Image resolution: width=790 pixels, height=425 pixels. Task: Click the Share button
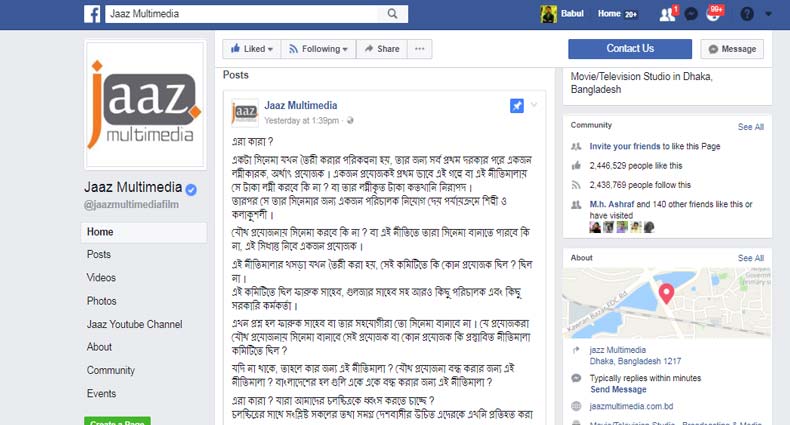381,49
